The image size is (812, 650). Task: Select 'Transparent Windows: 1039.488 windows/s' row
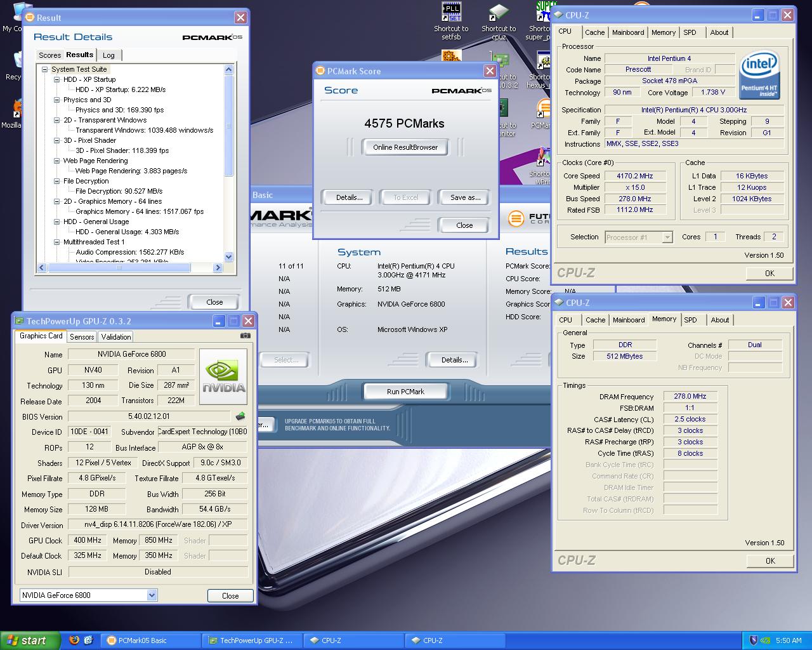(144, 130)
